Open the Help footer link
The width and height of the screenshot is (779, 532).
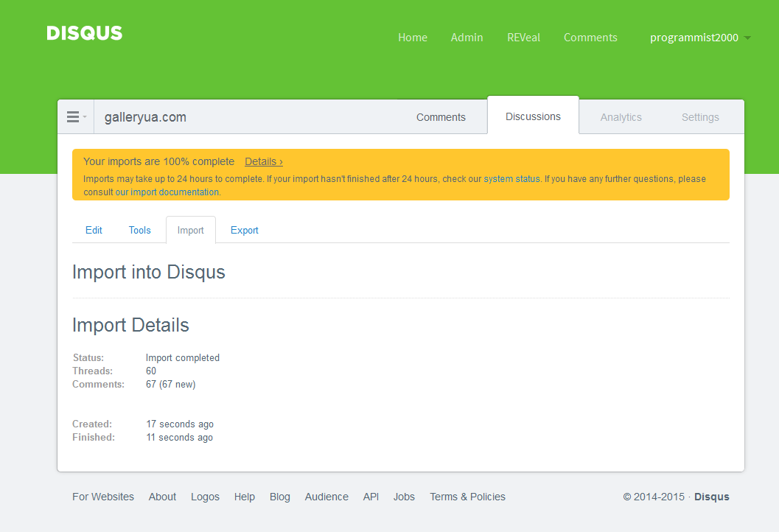245,497
